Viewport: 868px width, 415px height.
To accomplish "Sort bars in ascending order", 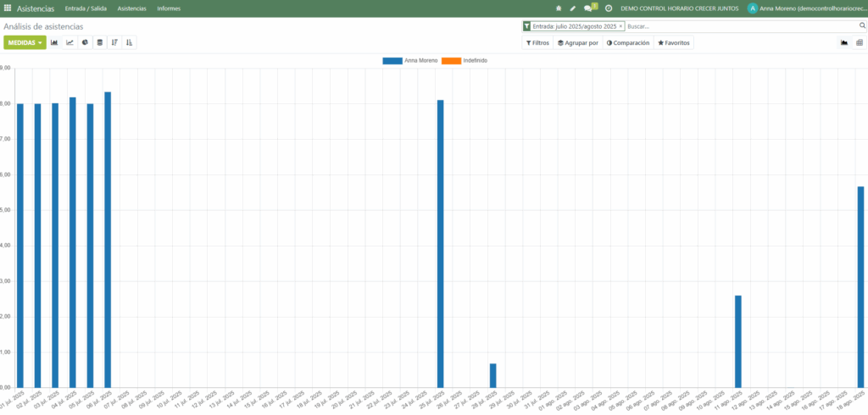I will (129, 42).
